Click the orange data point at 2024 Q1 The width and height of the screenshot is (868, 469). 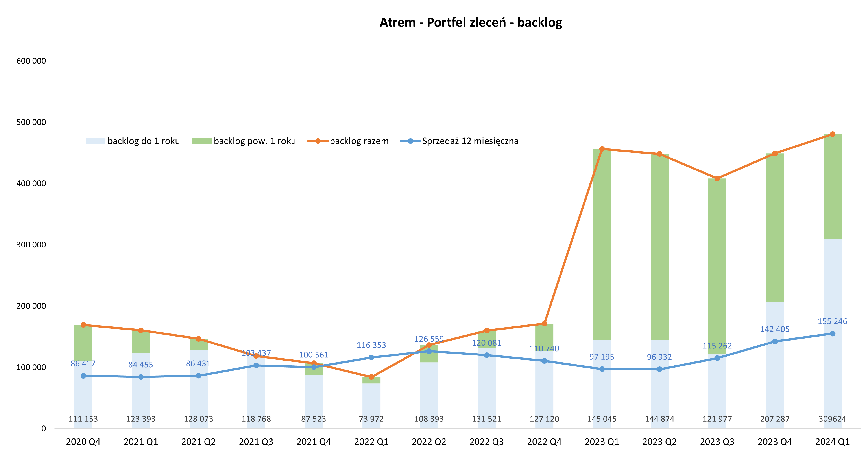click(832, 134)
